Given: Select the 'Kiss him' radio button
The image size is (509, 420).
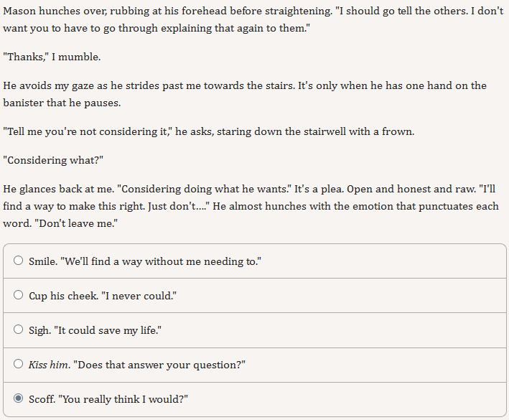Looking at the screenshot, I should coord(19,364).
